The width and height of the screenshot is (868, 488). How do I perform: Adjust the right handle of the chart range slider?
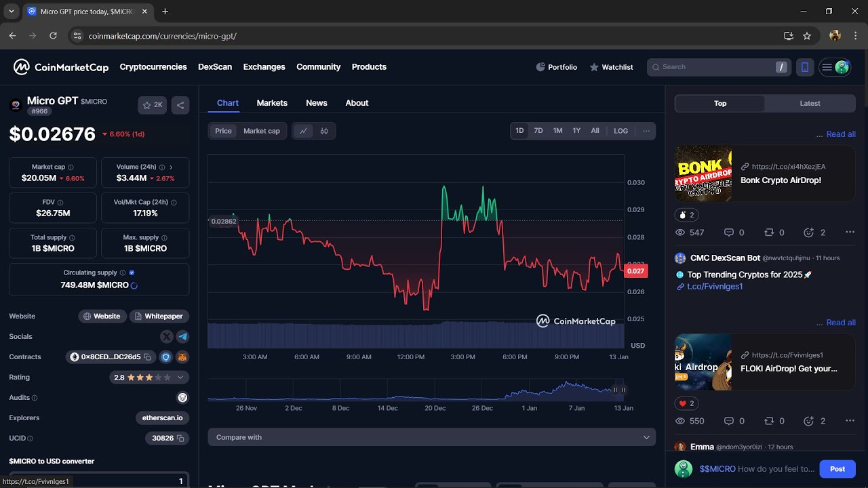(623, 390)
